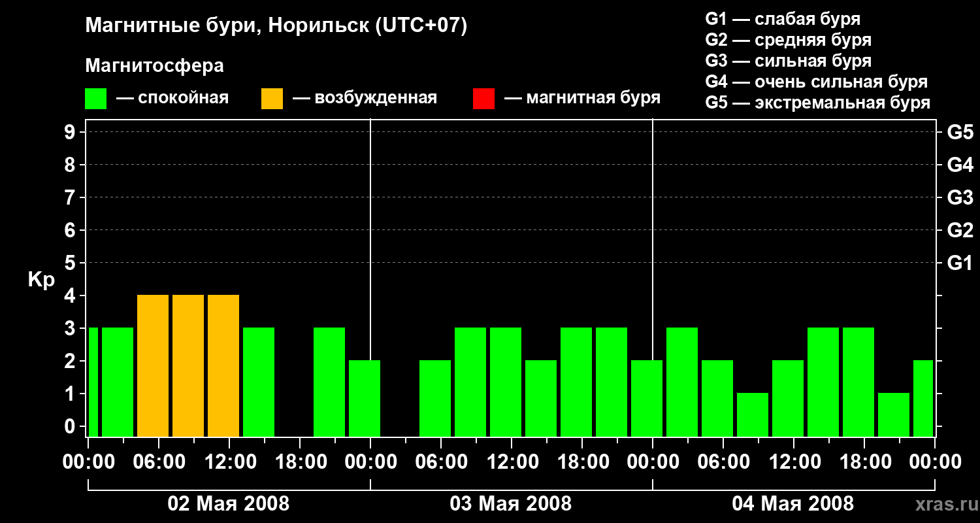The image size is (980, 523).
Task: Click the 'Kp' axis label
Action: (x=41, y=280)
